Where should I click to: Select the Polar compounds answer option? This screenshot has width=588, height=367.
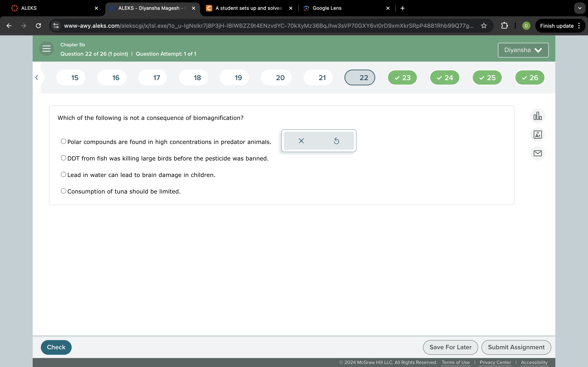click(63, 141)
